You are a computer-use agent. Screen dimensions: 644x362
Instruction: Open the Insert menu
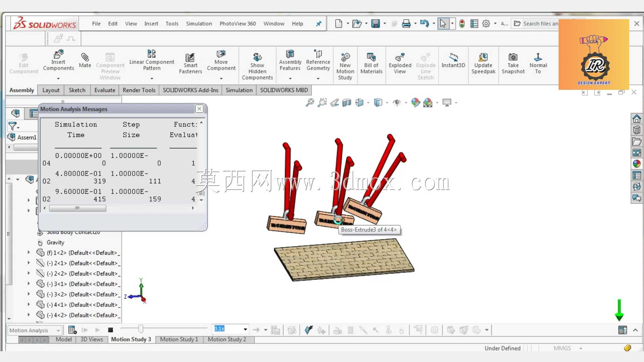click(151, 24)
